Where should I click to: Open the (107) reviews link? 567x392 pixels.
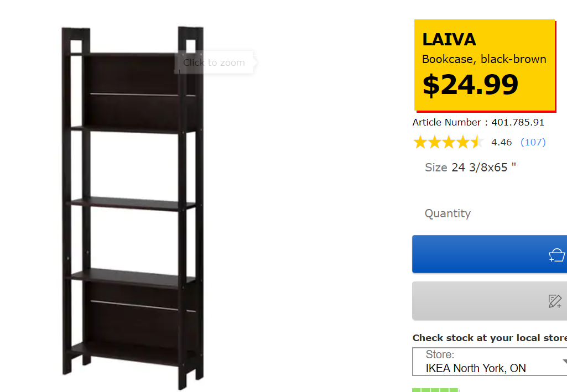[x=533, y=142]
